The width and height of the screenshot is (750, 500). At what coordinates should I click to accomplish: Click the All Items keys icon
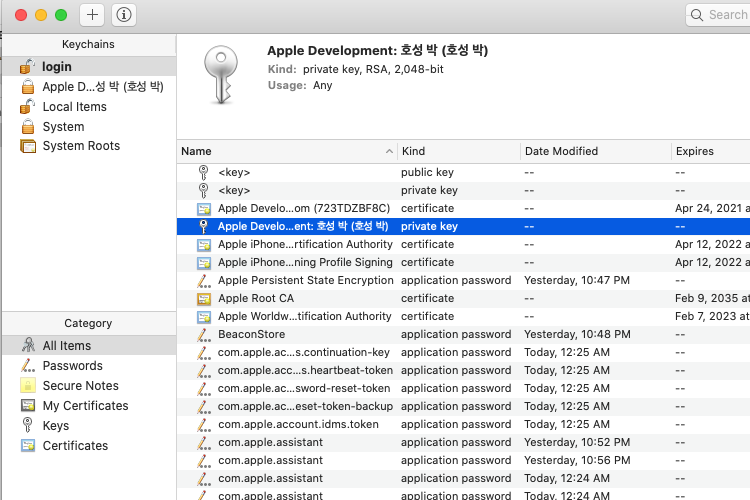(x=28, y=345)
